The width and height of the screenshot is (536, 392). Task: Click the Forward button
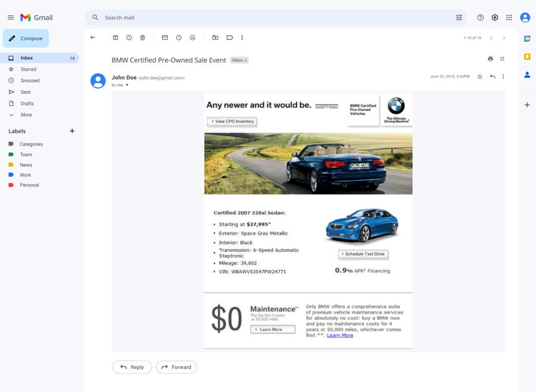(x=176, y=367)
